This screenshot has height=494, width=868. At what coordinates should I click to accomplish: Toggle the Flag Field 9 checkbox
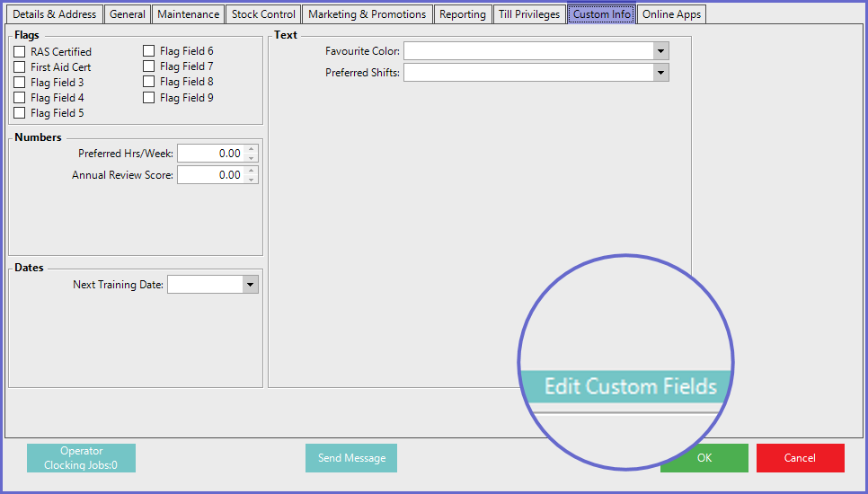click(149, 98)
